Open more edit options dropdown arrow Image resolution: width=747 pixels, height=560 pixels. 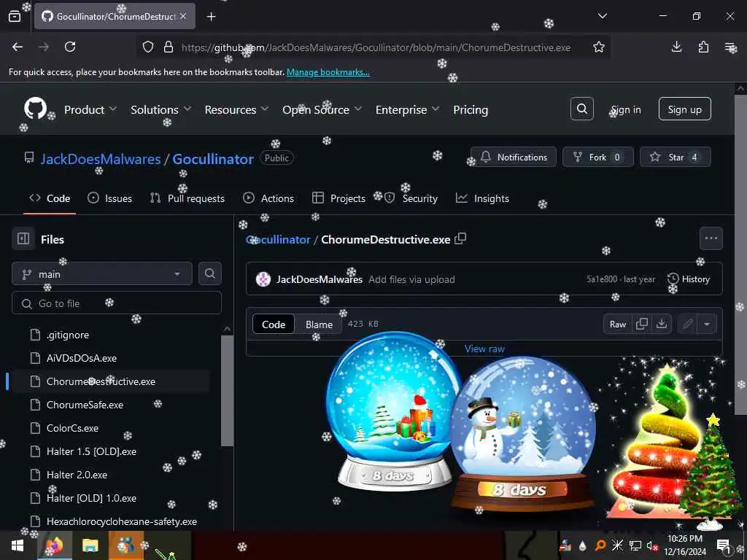(707, 324)
